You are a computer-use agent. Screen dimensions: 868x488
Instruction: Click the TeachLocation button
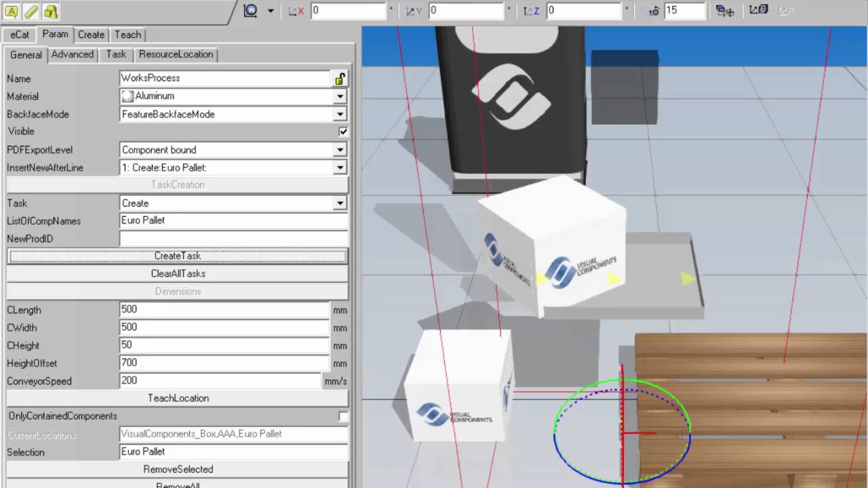pyautogui.click(x=178, y=398)
